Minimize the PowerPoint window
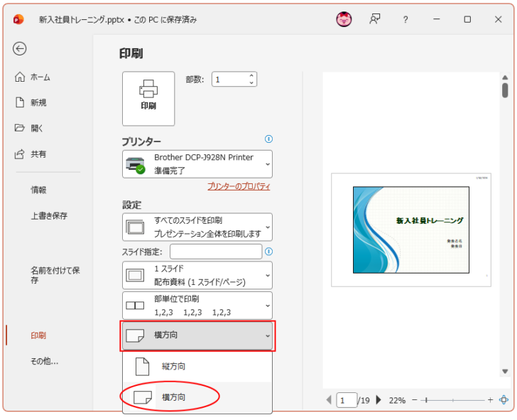The image size is (517, 420). pos(437,19)
